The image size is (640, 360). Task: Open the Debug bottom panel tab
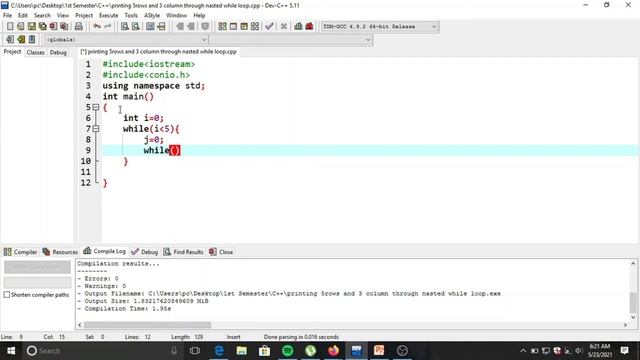point(145,252)
